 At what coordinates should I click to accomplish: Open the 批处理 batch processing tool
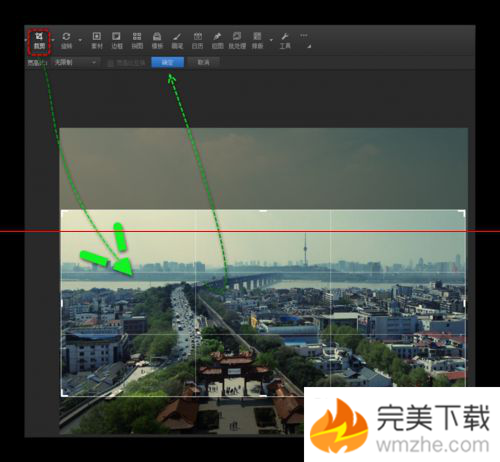pos(237,41)
